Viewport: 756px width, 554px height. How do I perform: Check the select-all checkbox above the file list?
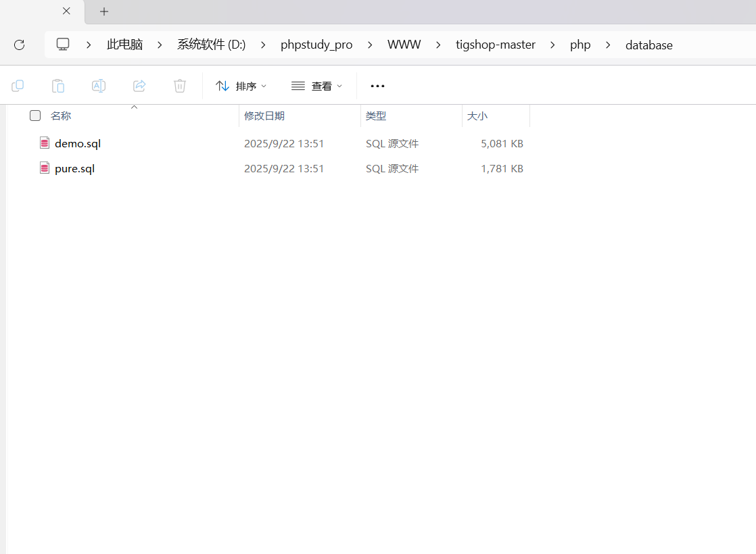[x=34, y=116]
